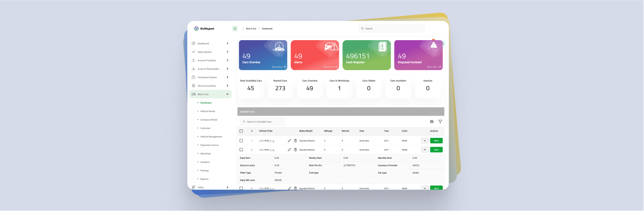Tick the checkbox for row 1
The width and height of the screenshot is (644, 211).
(x=241, y=141)
